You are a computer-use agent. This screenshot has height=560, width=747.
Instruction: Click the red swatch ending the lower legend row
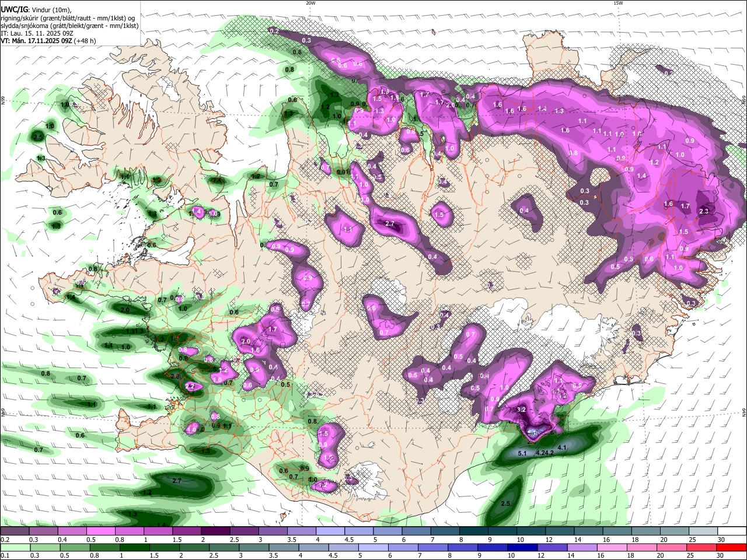[x=731, y=547]
